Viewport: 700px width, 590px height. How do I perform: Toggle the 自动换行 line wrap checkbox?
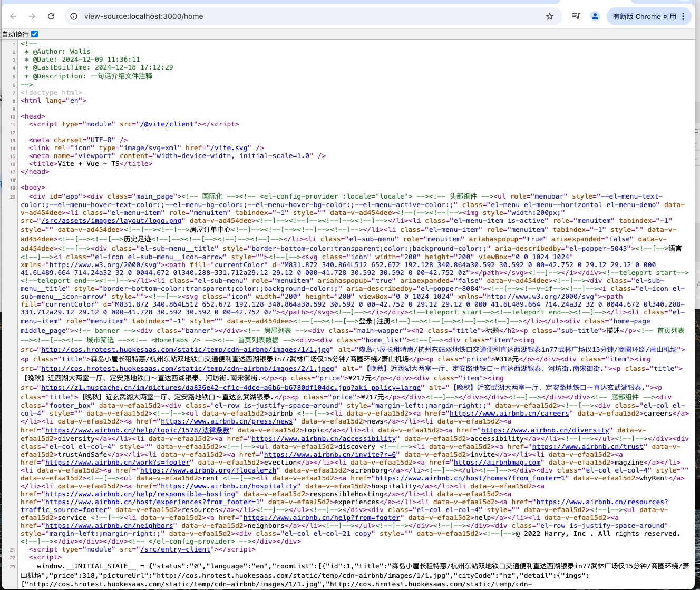35,34
